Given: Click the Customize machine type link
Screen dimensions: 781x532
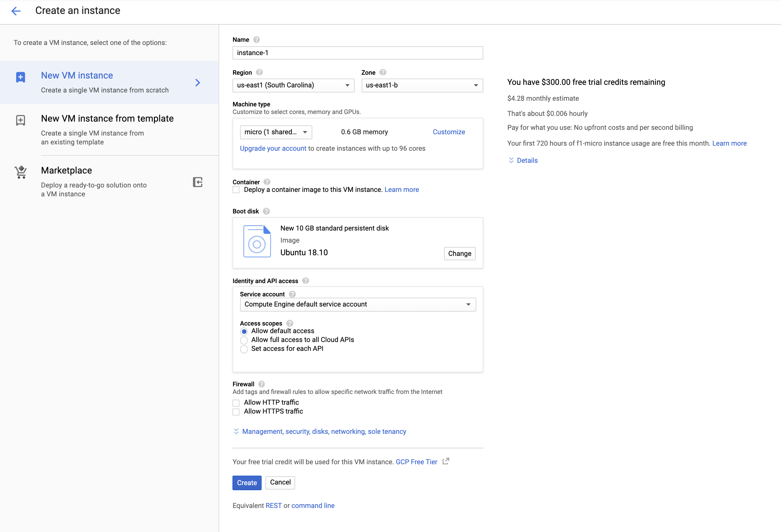Looking at the screenshot, I should [449, 132].
